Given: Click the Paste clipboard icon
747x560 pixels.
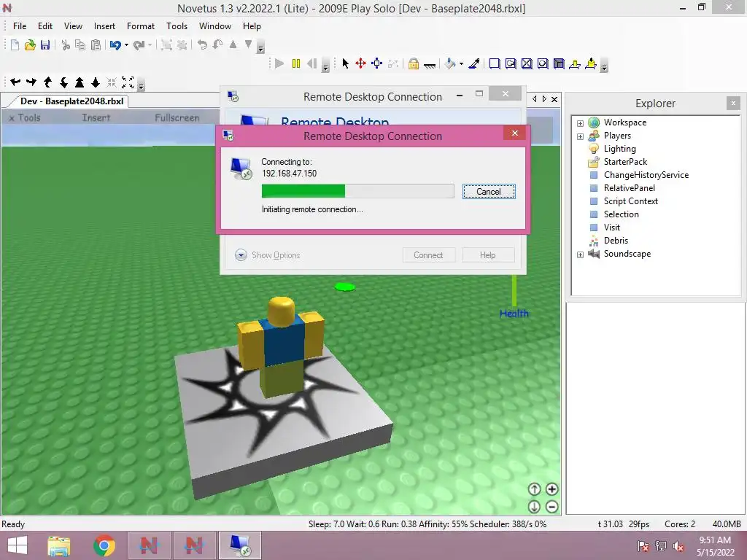Looking at the screenshot, I should coord(96,44).
